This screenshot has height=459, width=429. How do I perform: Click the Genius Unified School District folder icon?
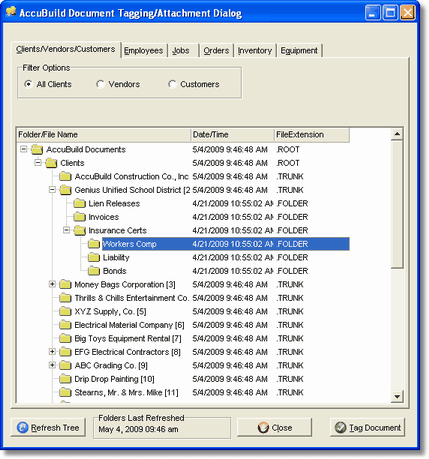click(65, 190)
